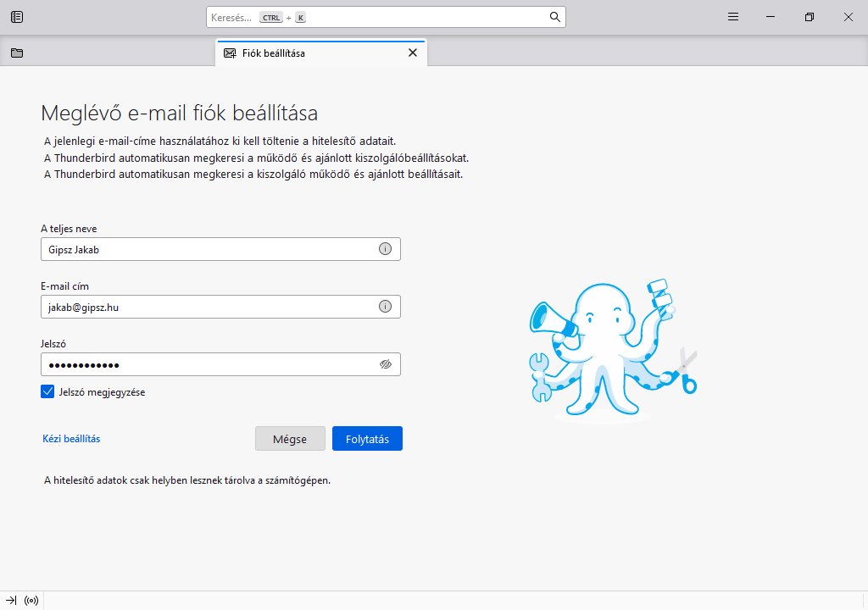This screenshot has width=868, height=610.
Task: Minimize the Thunderbird window
Action: 770,17
